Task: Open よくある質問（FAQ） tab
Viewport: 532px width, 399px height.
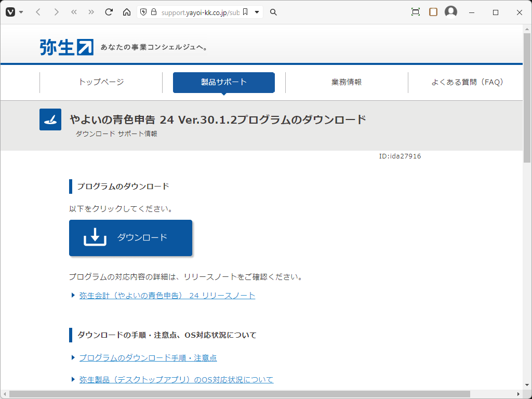Action: [x=467, y=82]
